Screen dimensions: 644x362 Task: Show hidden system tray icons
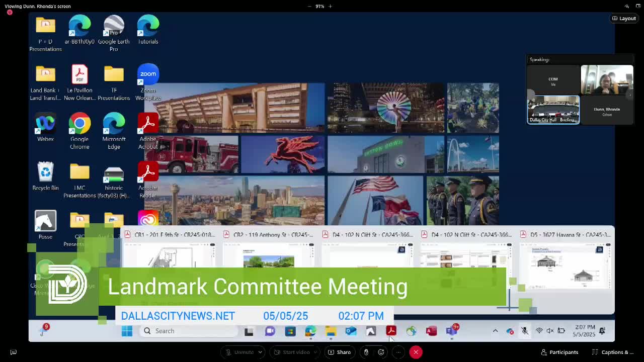pos(495,331)
